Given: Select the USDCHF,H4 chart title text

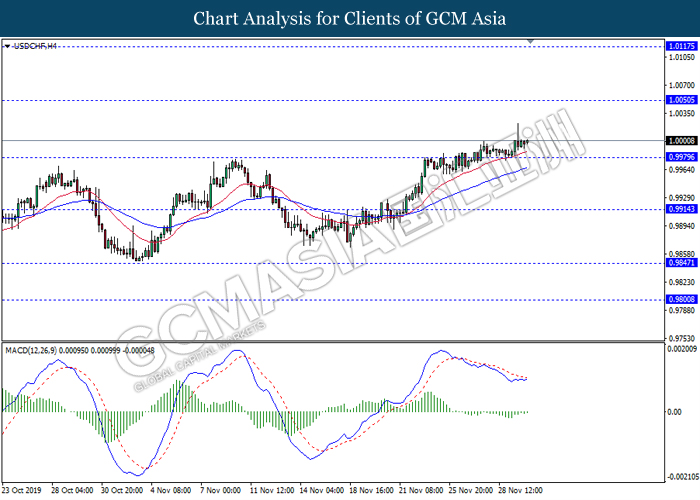Looking at the screenshot, I should tap(35, 46).
